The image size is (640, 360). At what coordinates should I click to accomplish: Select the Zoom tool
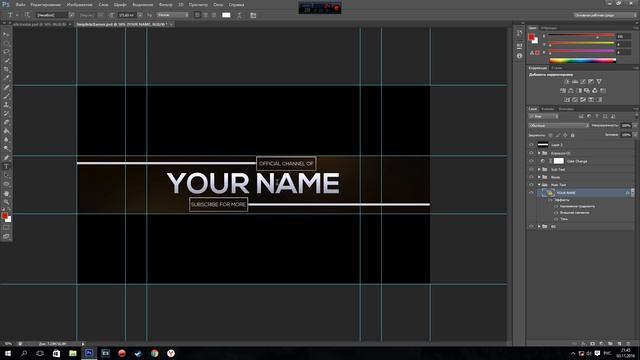tap(6, 202)
